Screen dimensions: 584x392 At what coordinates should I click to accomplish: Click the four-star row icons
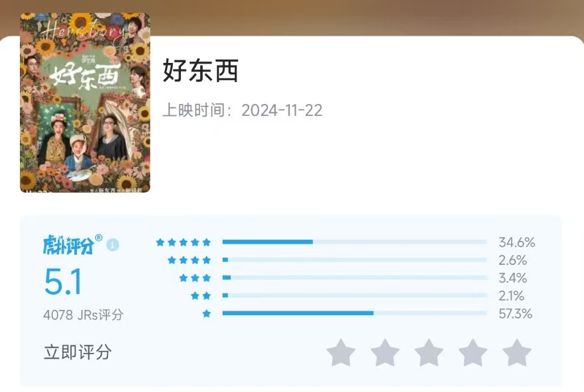click(189, 260)
